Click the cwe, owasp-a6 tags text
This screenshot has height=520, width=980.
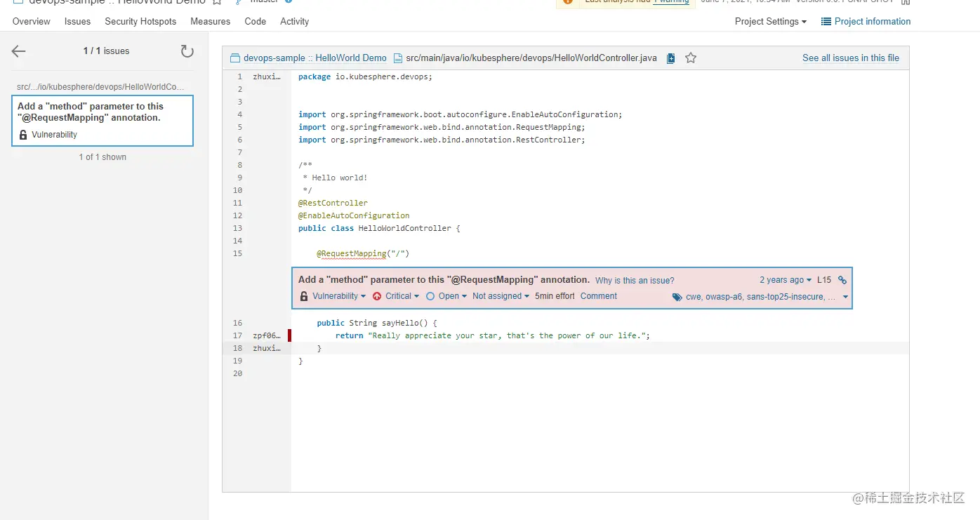point(761,297)
